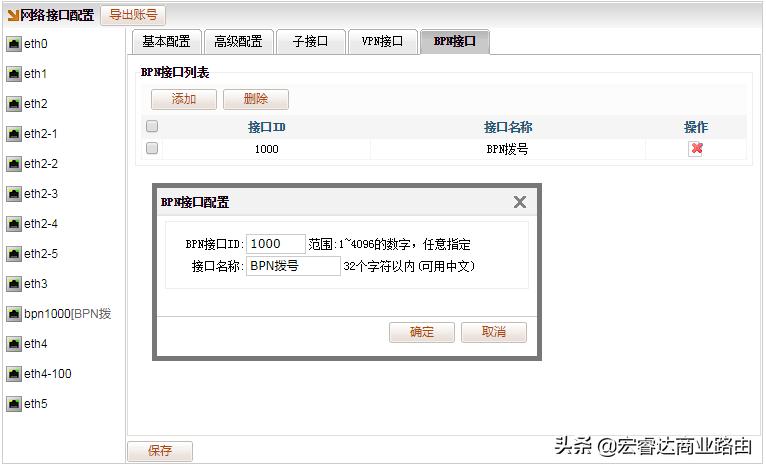Click the eth2-1 interface icon
766x469 pixels.
[x=14, y=134]
